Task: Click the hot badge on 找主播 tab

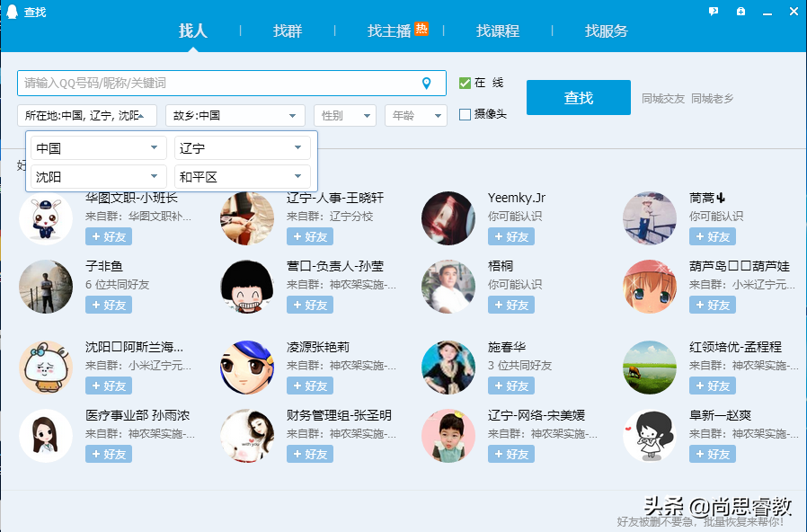Action: point(421,29)
